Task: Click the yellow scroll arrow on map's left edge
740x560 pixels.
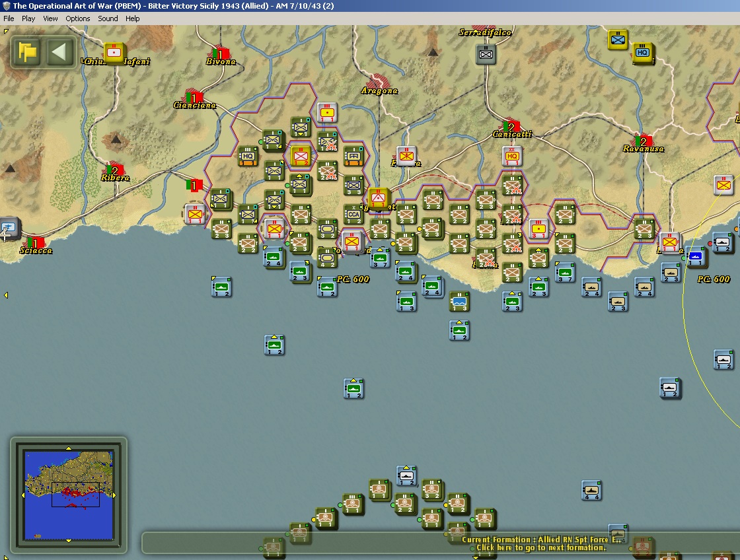Action: 6,295
